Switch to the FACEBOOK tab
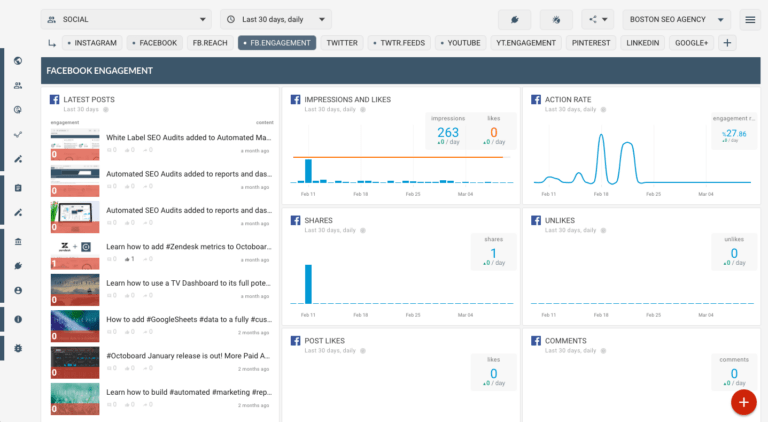 click(155, 43)
